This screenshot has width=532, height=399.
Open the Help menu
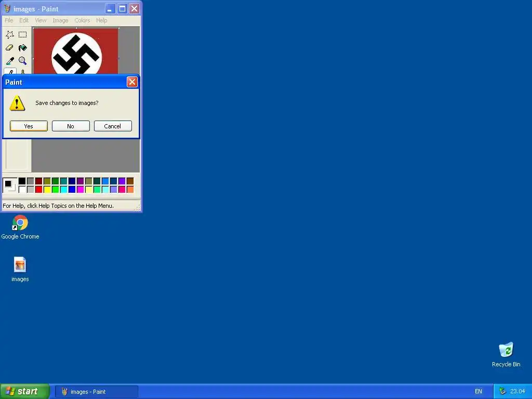[101, 20]
